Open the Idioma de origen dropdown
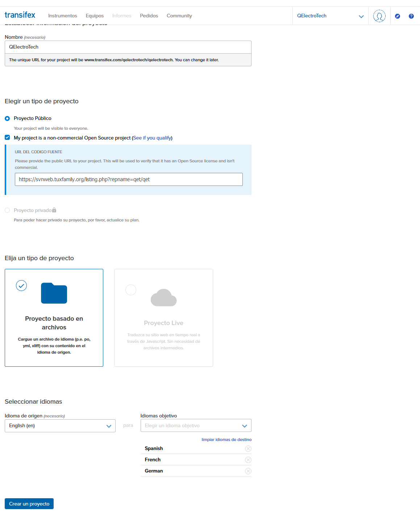420x516 pixels. click(x=60, y=426)
